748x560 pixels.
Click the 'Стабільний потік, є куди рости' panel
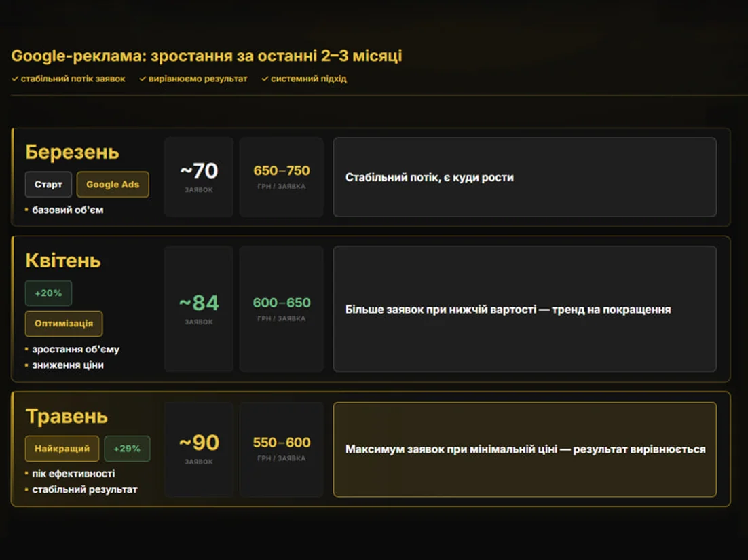[525, 177]
